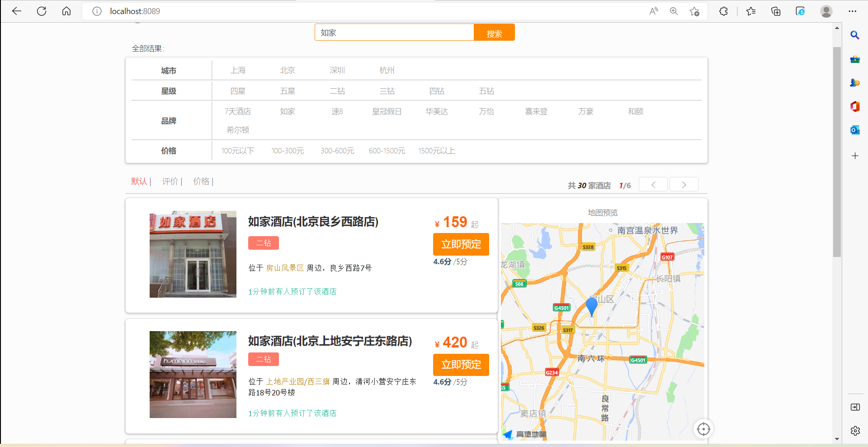Sort results by 评价

(170, 181)
